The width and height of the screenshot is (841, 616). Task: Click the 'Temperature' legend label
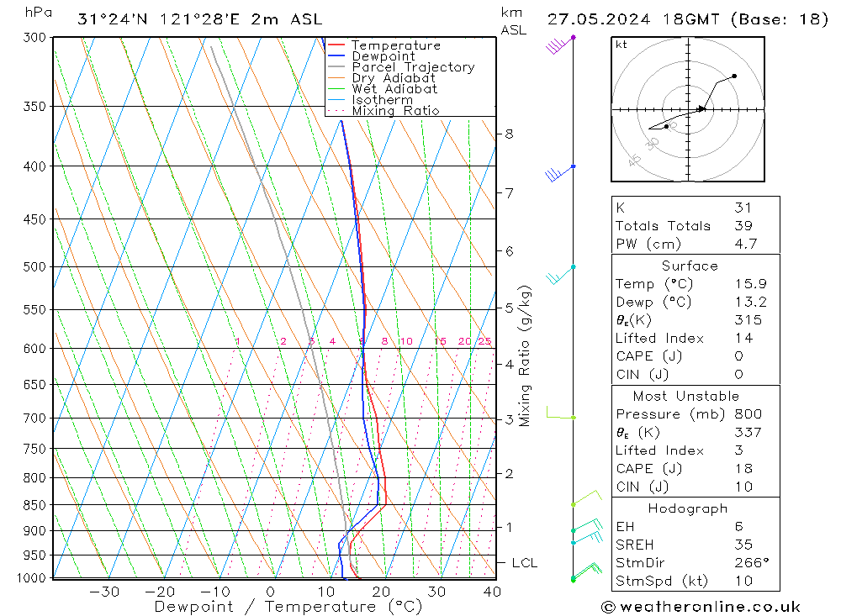coord(396,45)
